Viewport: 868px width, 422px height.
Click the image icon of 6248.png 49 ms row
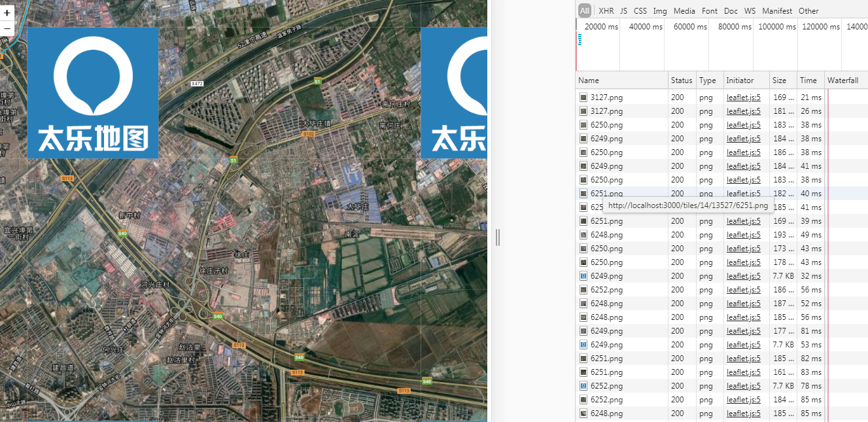coord(583,235)
